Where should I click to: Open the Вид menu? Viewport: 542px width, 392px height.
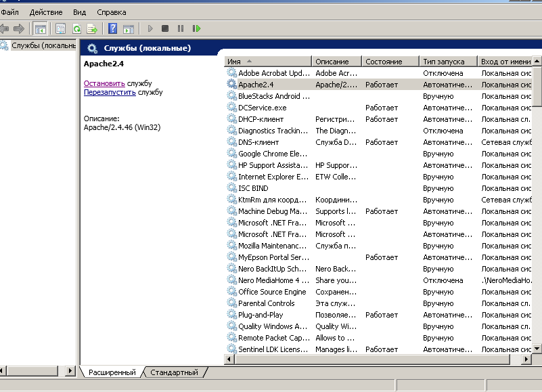click(x=79, y=12)
